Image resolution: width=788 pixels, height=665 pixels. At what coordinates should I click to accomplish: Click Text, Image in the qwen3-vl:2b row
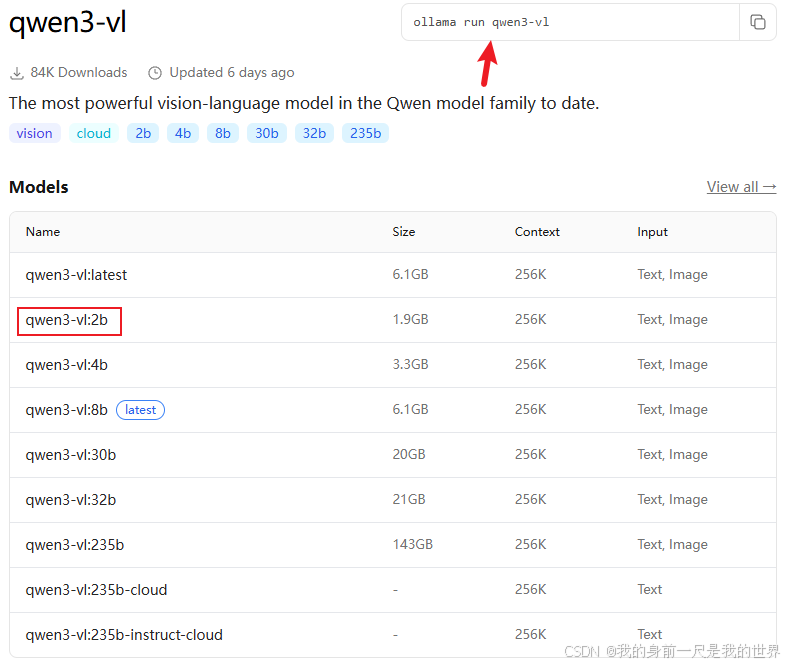(x=672, y=320)
